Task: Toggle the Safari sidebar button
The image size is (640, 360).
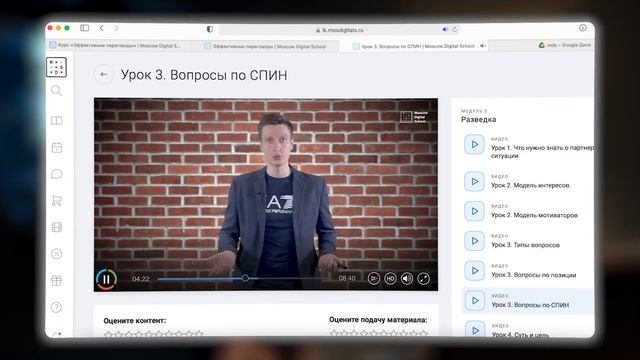Action: tap(84, 28)
